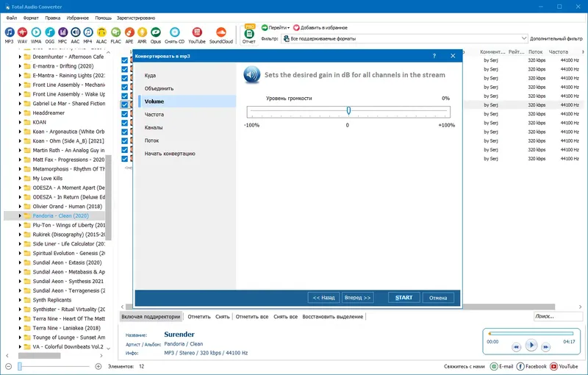Add to favorites via Добавить в избранное
588x375 pixels.
[320, 28]
